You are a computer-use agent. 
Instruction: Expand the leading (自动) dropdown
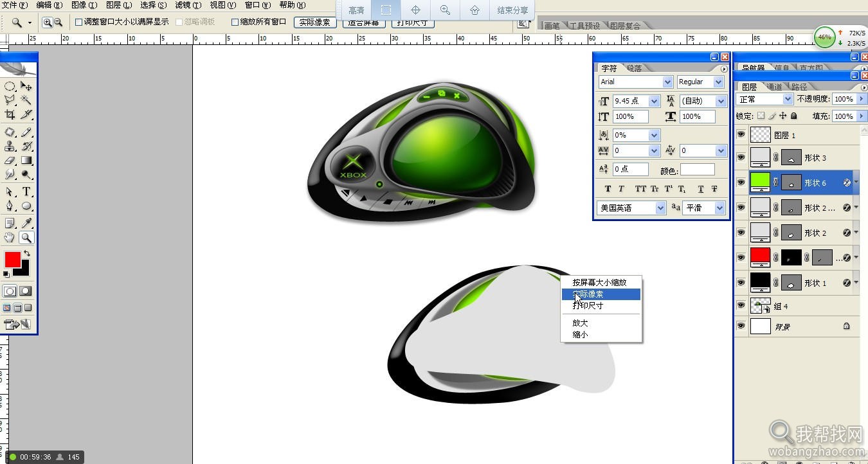(x=721, y=101)
